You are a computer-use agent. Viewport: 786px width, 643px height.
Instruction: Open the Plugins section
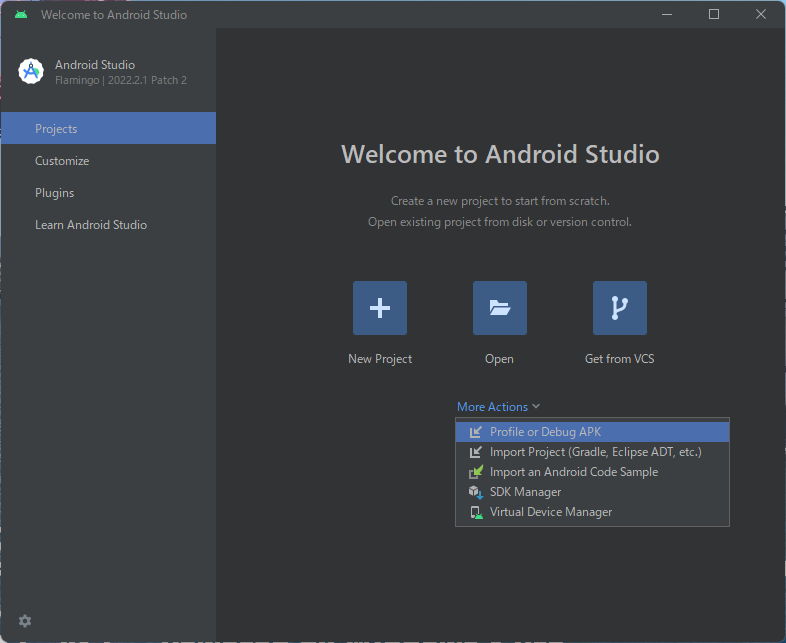[x=54, y=193]
